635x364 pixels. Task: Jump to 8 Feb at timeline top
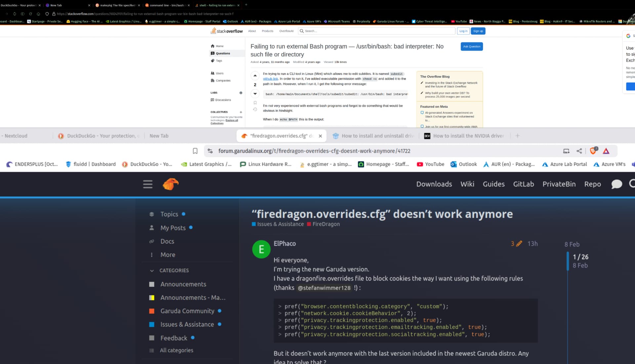572,244
